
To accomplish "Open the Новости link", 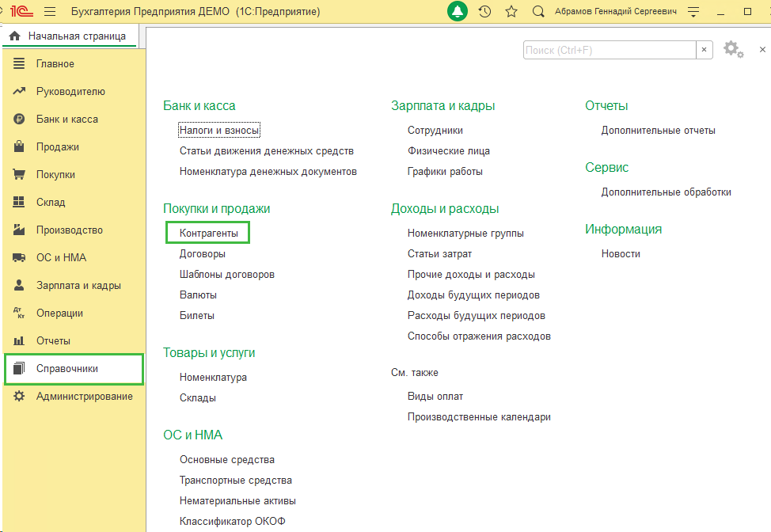I will (621, 253).
